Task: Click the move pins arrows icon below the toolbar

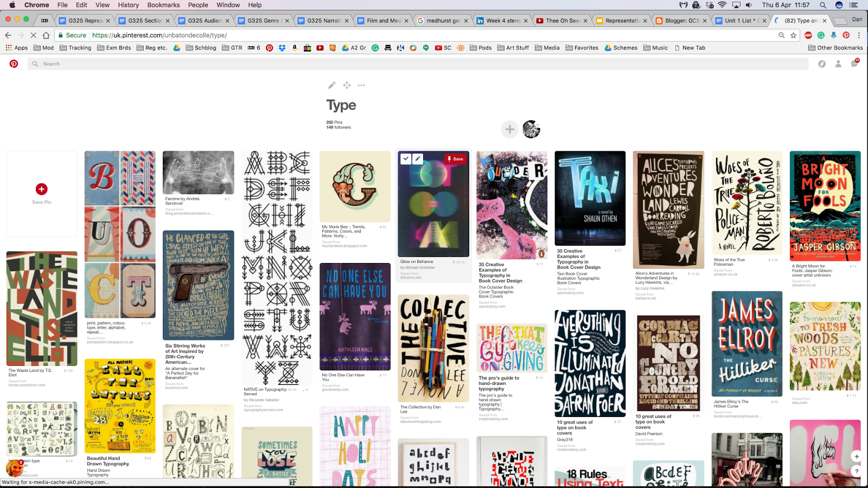Action: tap(347, 85)
